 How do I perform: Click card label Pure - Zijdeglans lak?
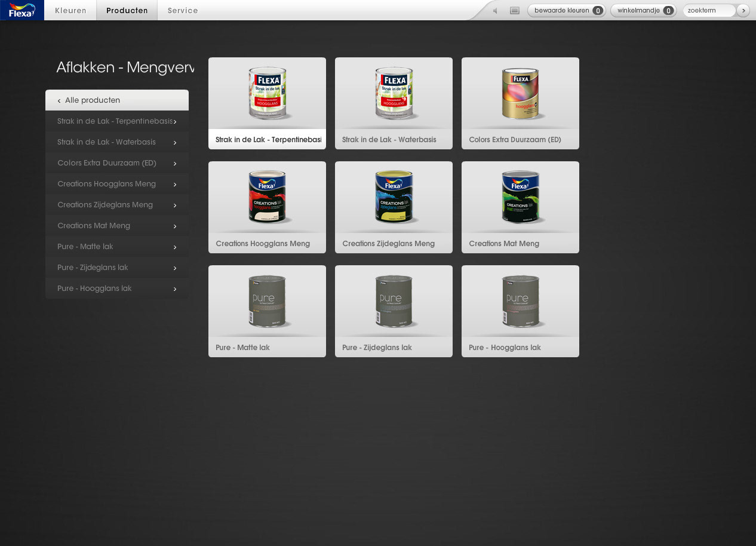point(377,348)
